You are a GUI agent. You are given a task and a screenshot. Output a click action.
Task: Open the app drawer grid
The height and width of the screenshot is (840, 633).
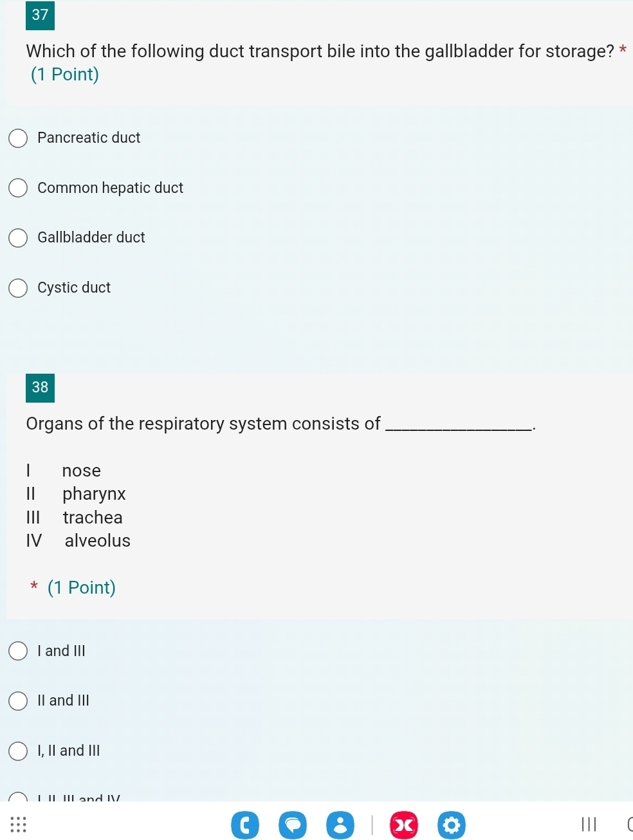pos(19,825)
